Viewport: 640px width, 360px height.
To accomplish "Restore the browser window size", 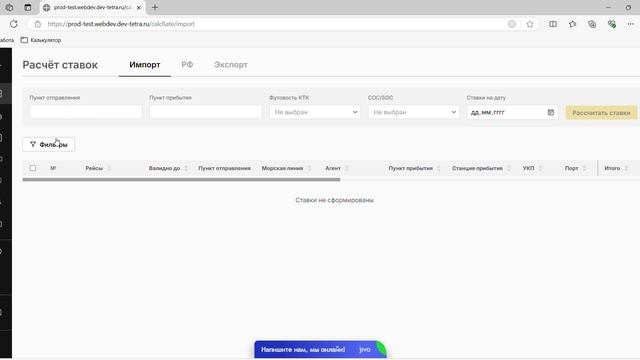I will [628, 7].
